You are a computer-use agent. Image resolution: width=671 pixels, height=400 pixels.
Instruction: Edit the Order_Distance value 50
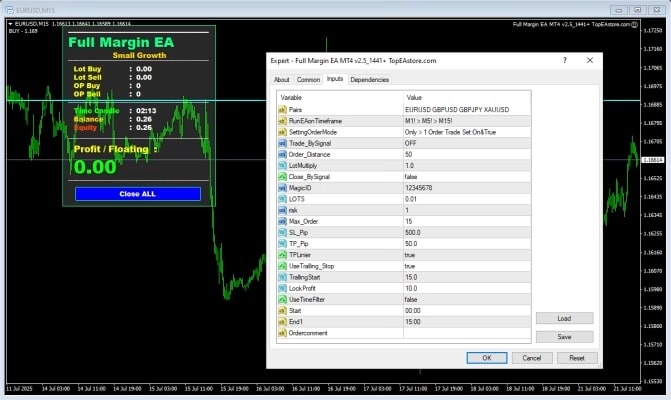[467, 154]
